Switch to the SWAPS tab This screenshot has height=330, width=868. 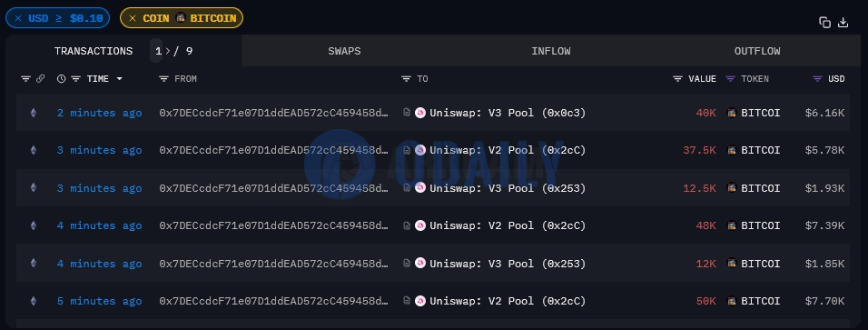point(344,51)
